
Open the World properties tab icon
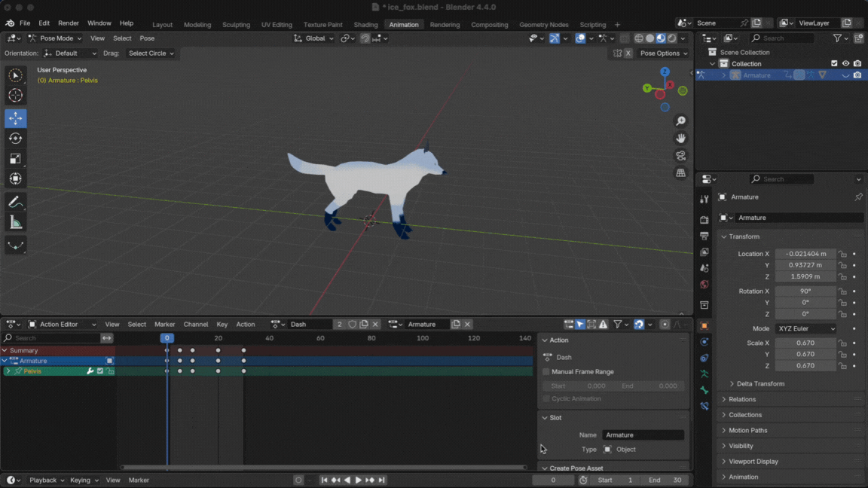pyautogui.click(x=704, y=285)
